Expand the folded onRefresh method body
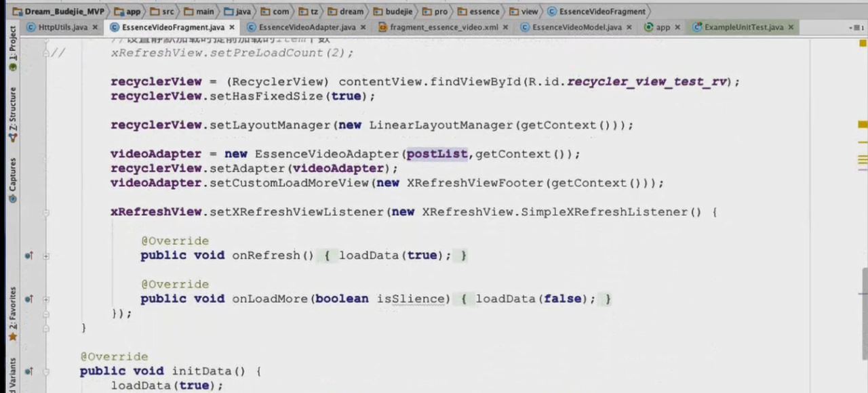 coord(45,256)
